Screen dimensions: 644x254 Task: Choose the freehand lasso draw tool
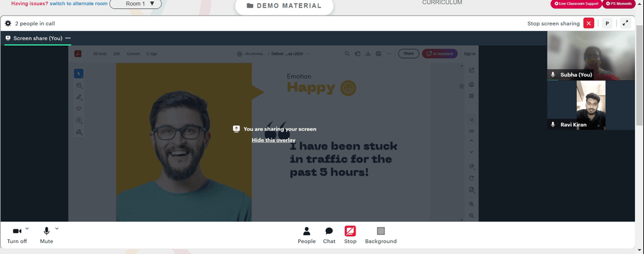pyautogui.click(x=79, y=108)
